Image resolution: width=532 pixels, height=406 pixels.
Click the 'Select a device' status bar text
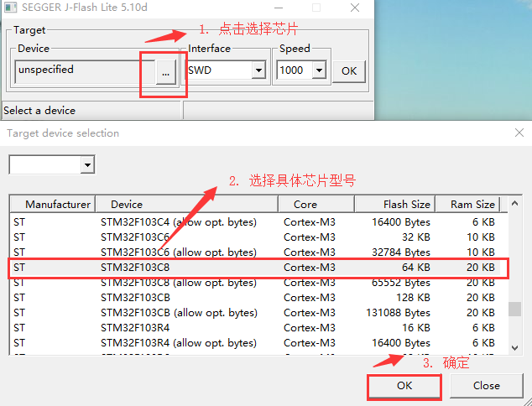click(x=39, y=111)
